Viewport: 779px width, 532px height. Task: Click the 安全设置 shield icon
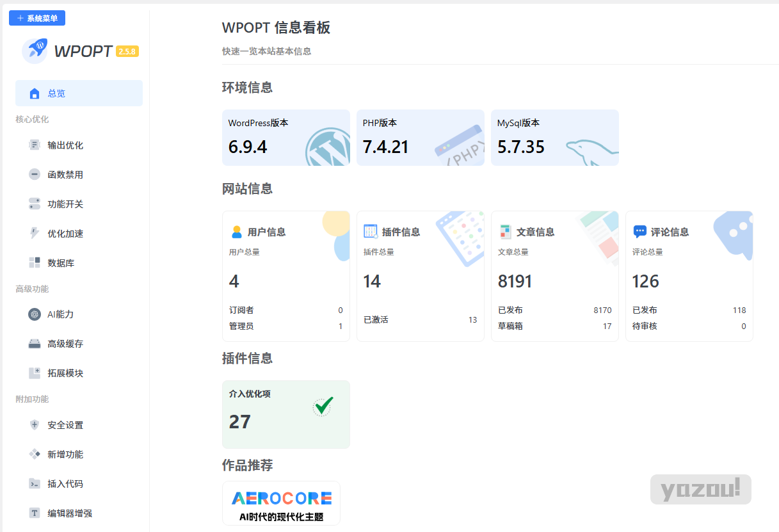pyautogui.click(x=35, y=425)
